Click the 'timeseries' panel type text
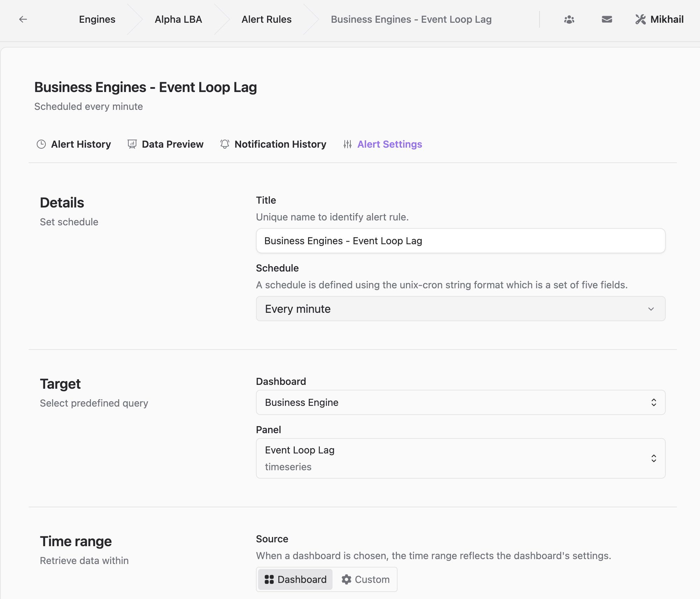 pos(288,467)
